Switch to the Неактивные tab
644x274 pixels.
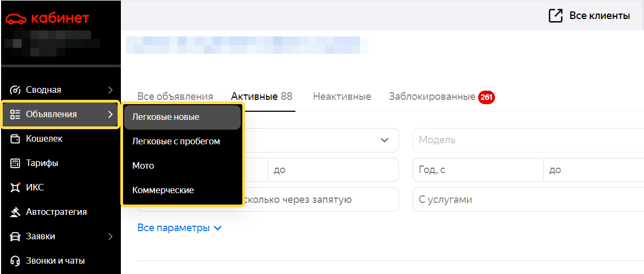point(342,97)
